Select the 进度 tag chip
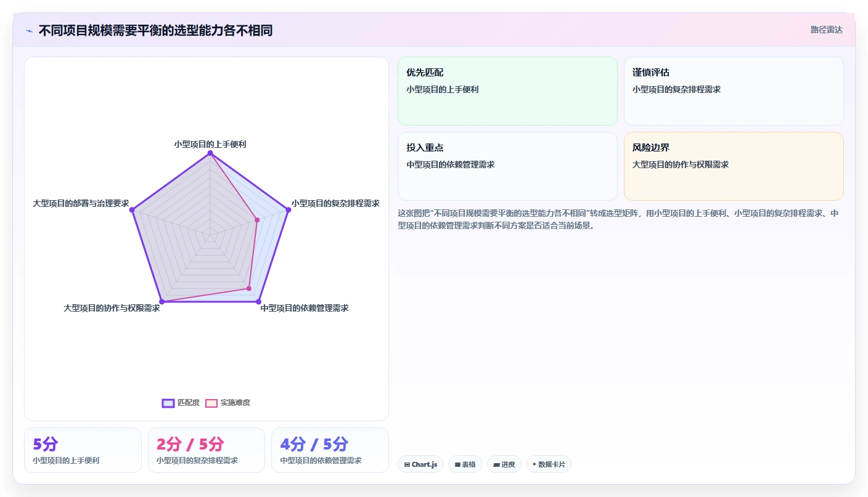Screen dimensions: 868x497 pos(504,464)
